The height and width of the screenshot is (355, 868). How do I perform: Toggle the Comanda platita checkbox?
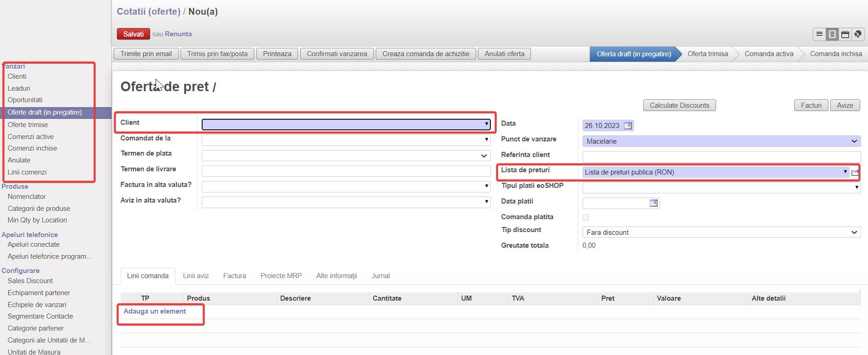[x=586, y=217]
